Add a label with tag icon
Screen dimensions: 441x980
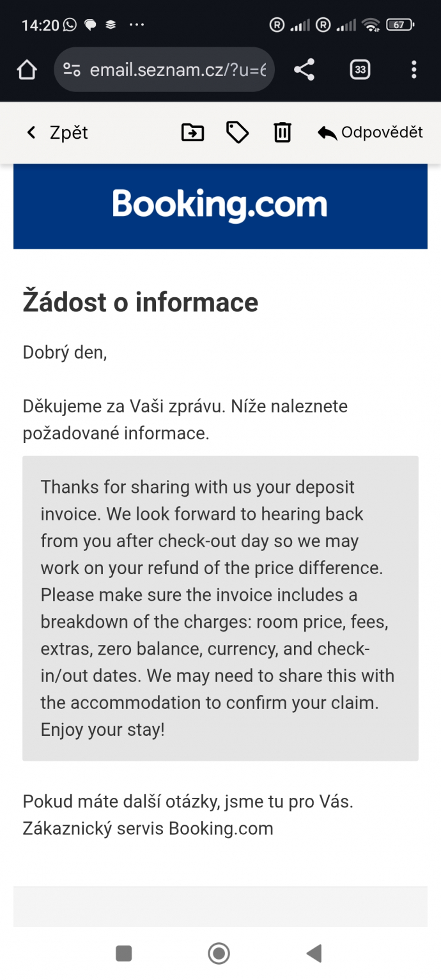[x=237, y=133]
